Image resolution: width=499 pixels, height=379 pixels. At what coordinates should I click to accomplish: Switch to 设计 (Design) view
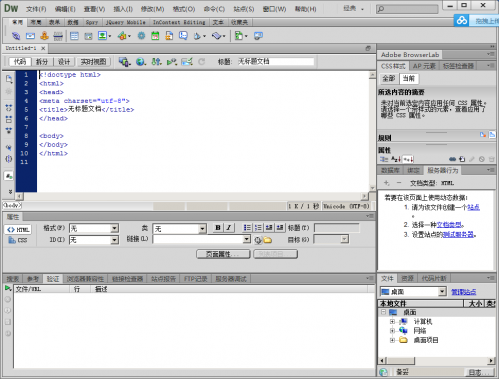click(x=64, y=62)
